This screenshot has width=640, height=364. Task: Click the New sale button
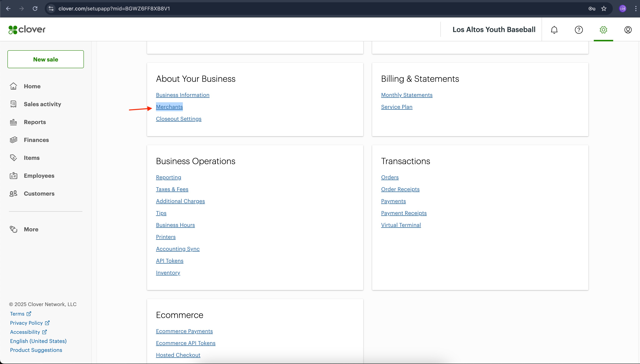45,59
